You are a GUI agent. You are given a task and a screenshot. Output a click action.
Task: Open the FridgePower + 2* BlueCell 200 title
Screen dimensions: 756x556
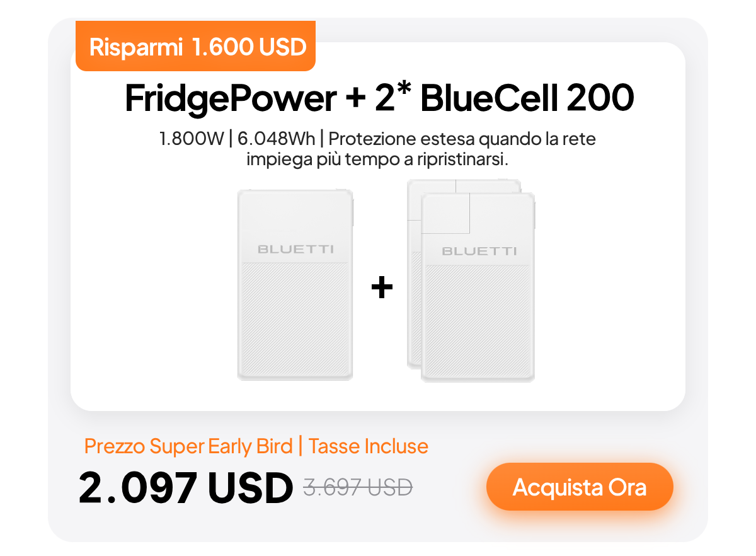coord(379,98)
